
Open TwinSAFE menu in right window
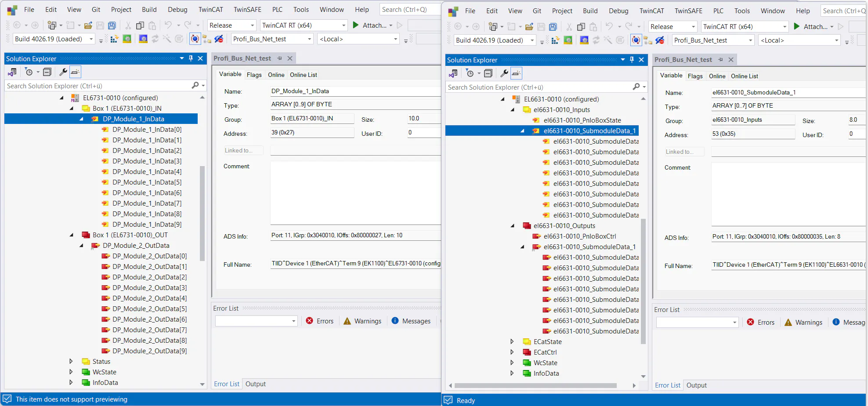click(688, 11)
